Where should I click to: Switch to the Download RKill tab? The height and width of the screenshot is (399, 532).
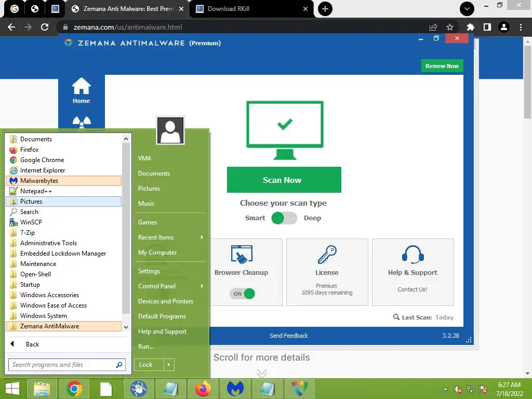click(x=252, y=9)
